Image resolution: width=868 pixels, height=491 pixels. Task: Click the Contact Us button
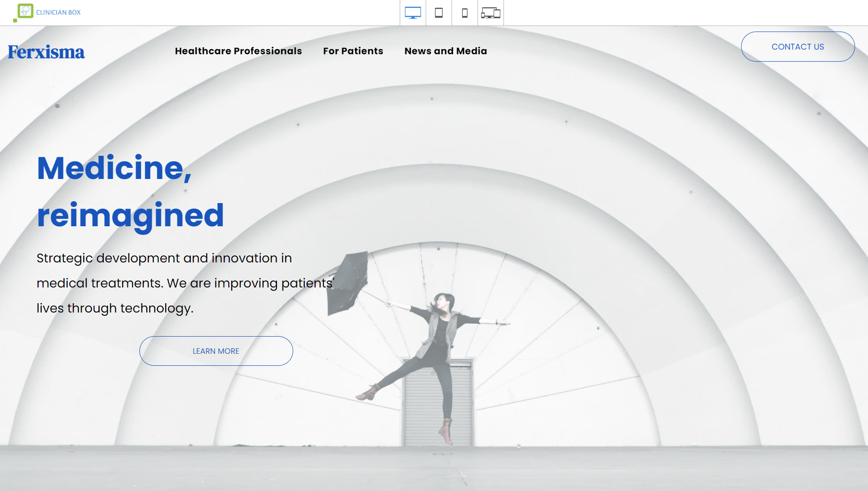click(798, 47)
